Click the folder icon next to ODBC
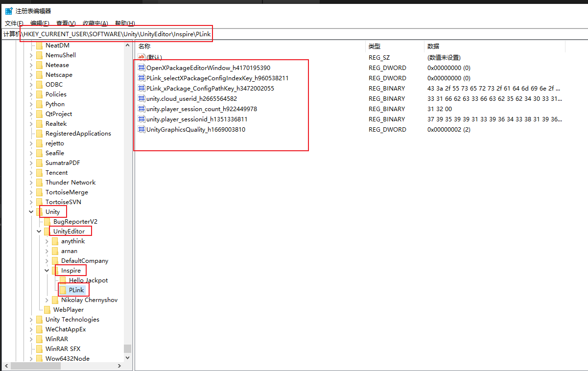Image resolution: width=588 pixels, height=371 pixels. [x=39, y=85]
